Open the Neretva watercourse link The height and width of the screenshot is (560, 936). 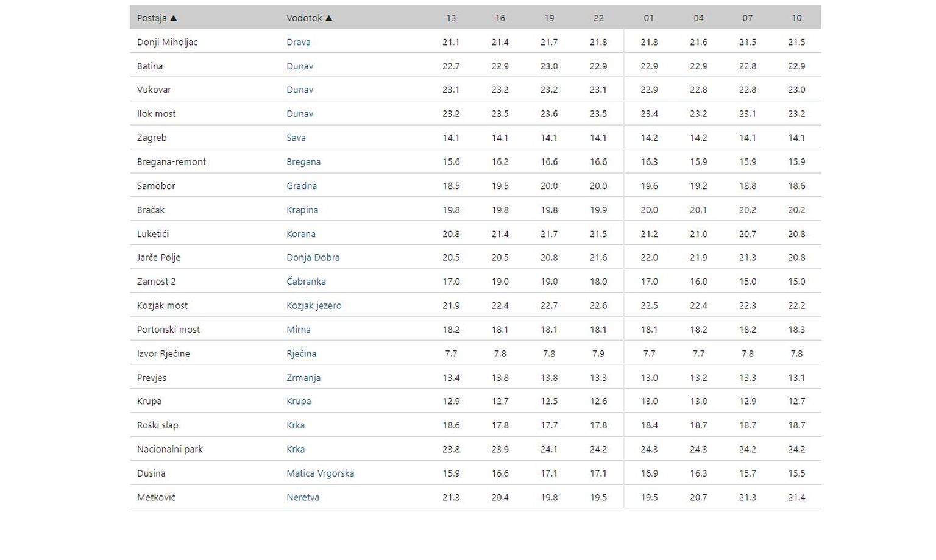(303, 497)
